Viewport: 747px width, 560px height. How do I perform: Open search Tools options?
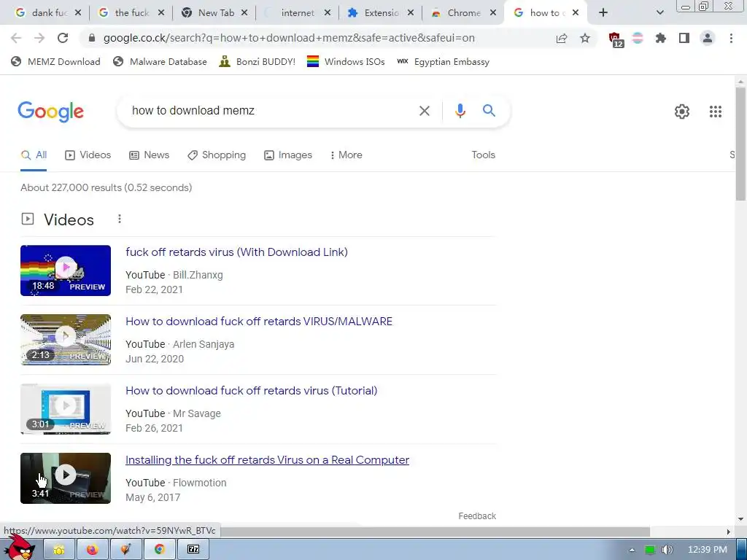[x=483, y=155]
